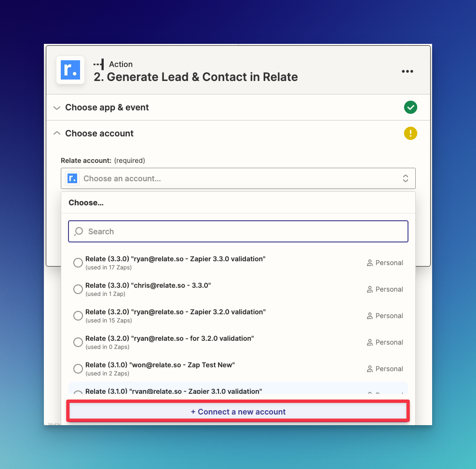The image size is (476, 469).
Task: Expand the Choose app & event section
Action: pos(238,107)
